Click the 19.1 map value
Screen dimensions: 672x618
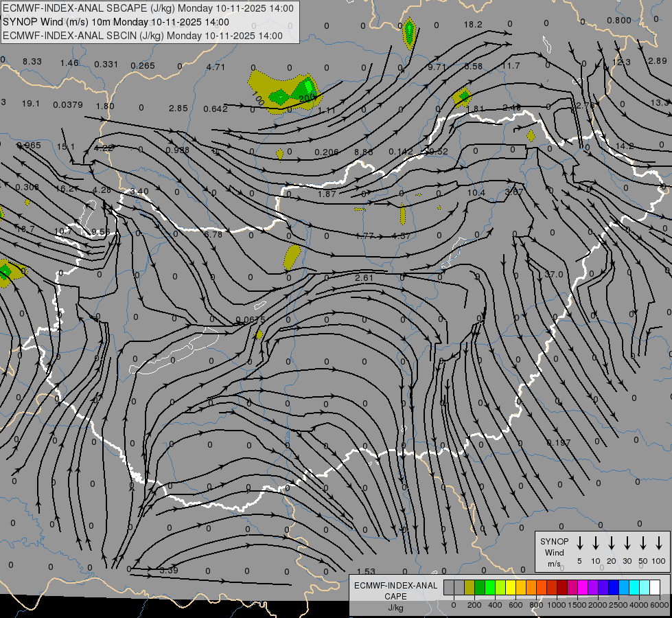point(30,104)
